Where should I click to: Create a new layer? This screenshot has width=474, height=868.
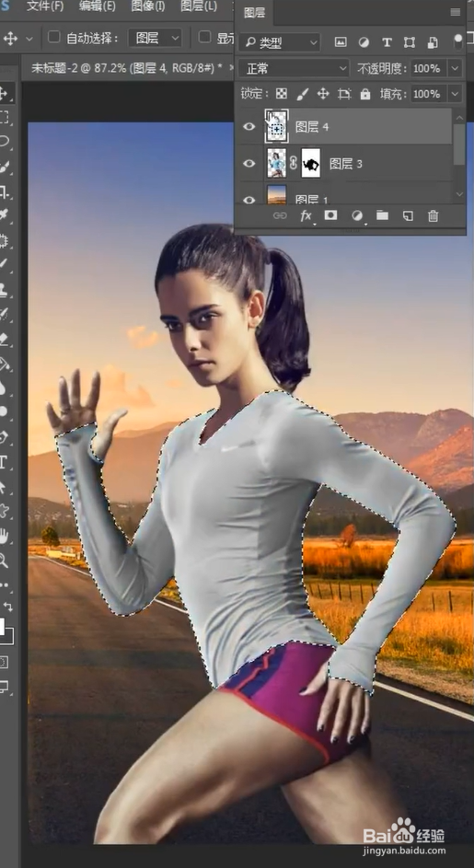pos(408,216)
